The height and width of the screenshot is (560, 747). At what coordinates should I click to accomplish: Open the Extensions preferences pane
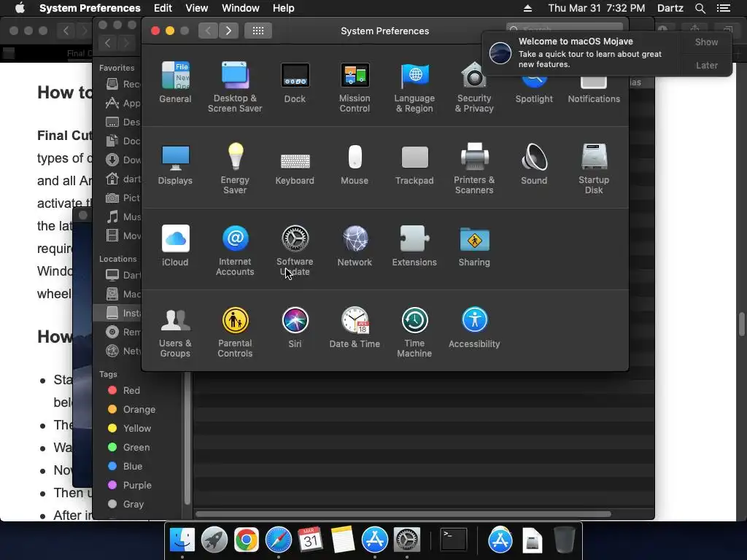(x=414, y=246)
